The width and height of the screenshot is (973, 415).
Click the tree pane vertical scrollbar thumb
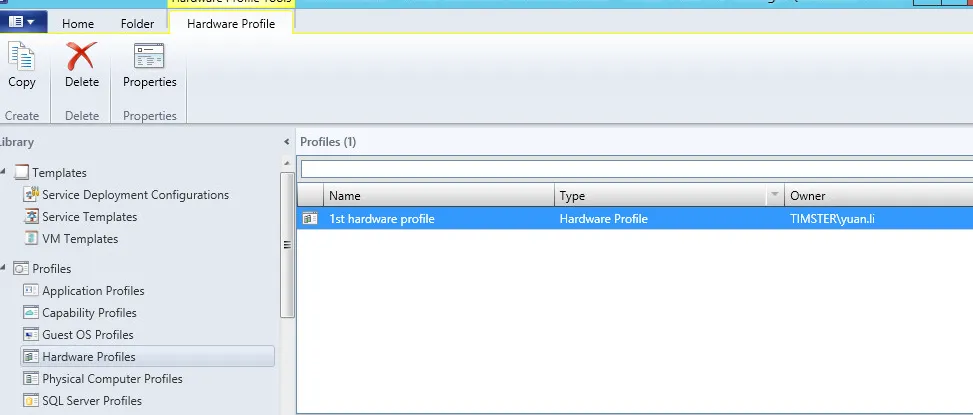[287, 245]
